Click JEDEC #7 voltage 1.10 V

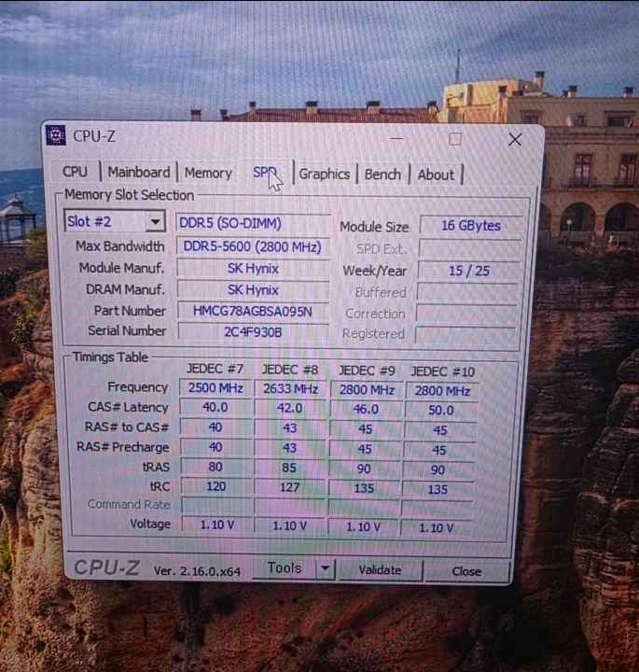tap(216, 525)
